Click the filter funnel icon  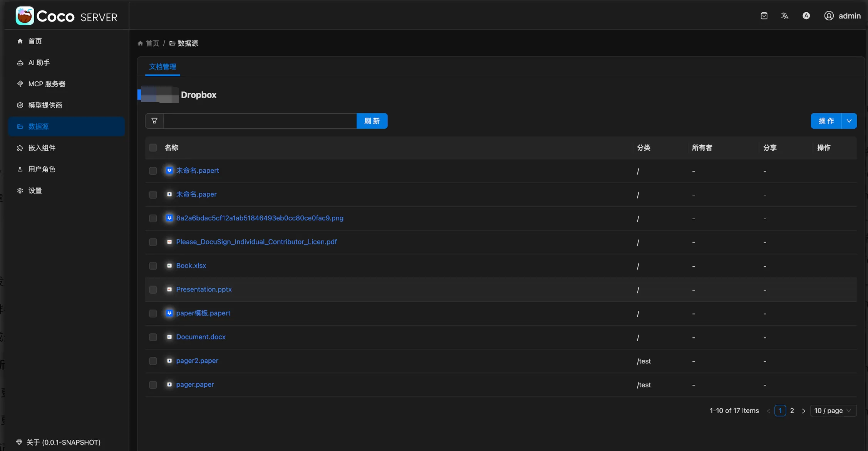154,121
